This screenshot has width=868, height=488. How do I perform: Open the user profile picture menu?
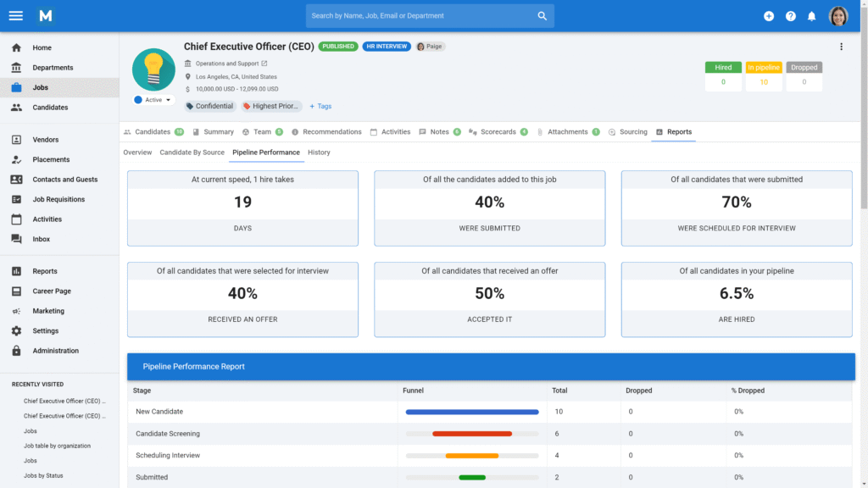(838, 15)
